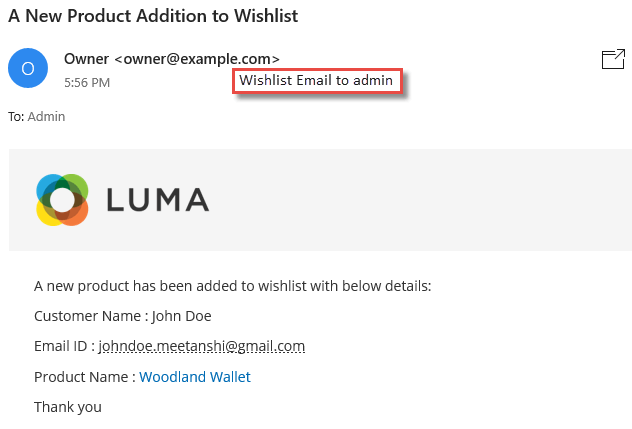Click the 'A new product has been added' sentence
Image resolution: width=632 pixels, height=429 pixels.
click(233, 286)
